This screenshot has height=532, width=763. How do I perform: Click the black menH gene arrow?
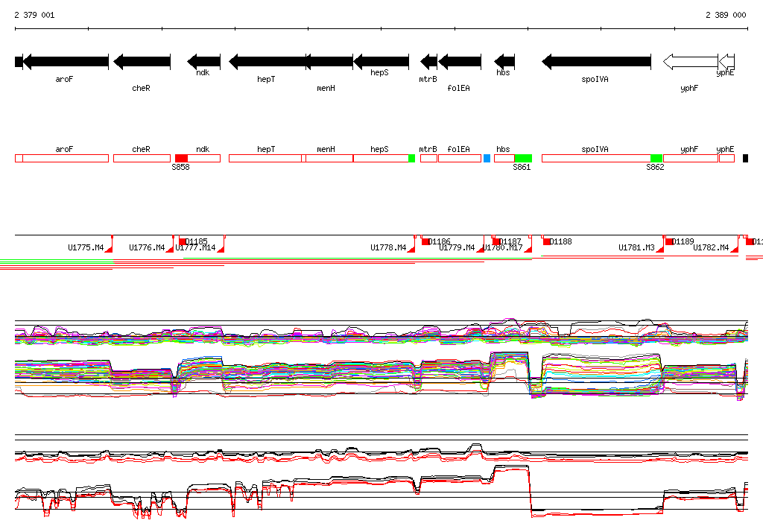329,61
